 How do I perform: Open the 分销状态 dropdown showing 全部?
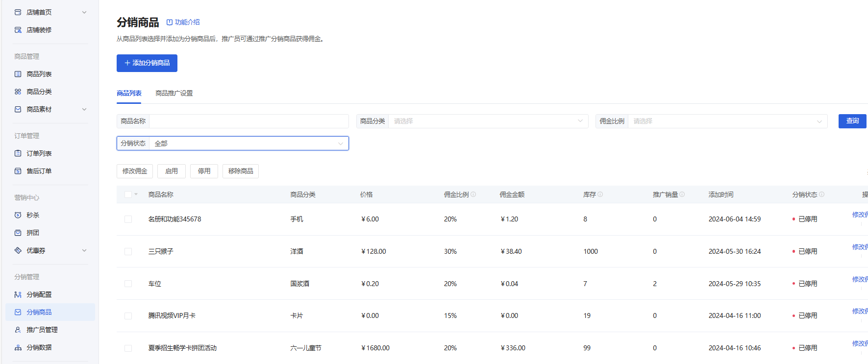tap(249, 144)
